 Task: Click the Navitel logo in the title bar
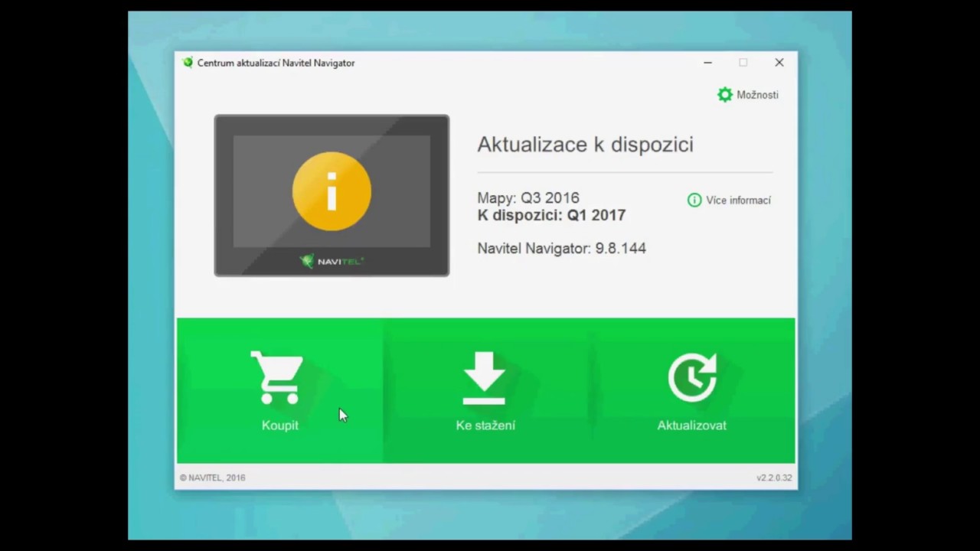[x=188, y=63]
